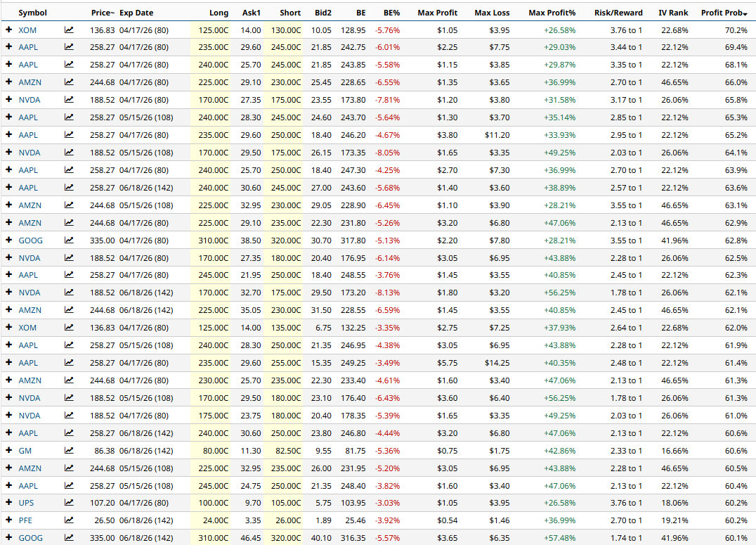Click the GM row chart icon

click(69, 451)
